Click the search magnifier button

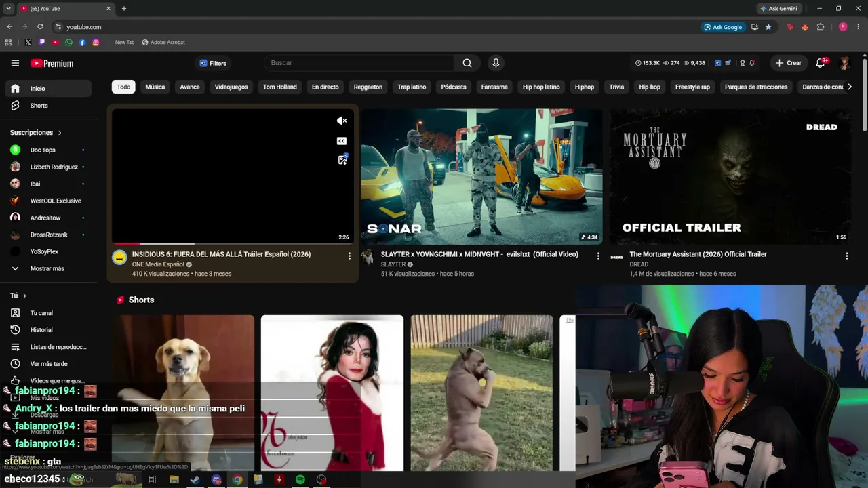pyautogui.click(x=467, y=63)
